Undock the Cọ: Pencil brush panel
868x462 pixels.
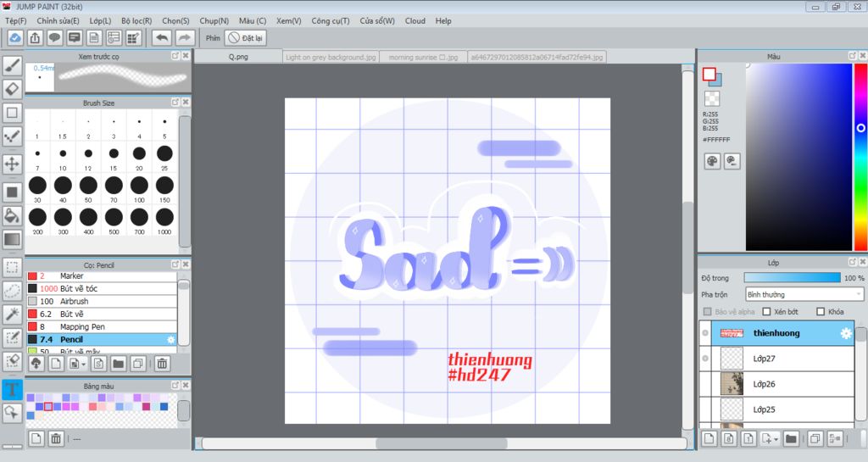pos(175,264)
